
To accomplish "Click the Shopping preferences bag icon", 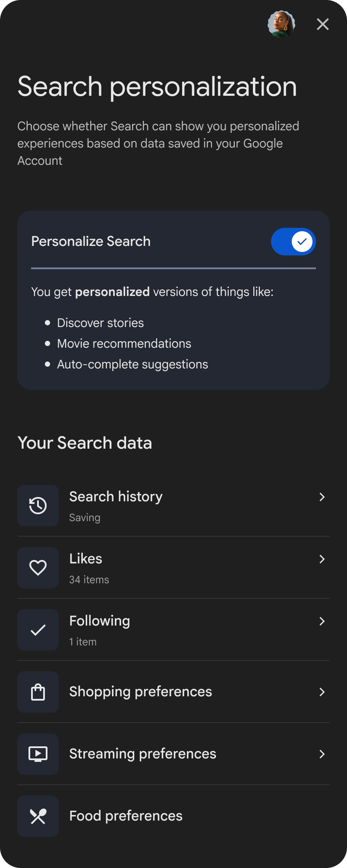I will 38,692.
